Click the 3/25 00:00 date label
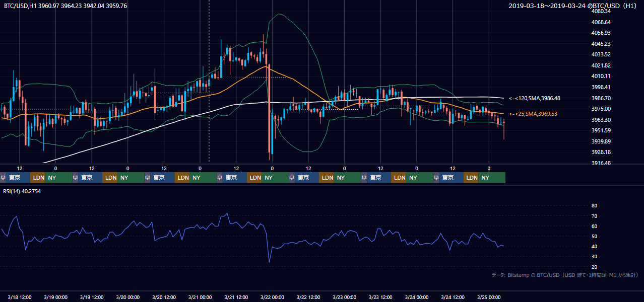 coord(489,297)
